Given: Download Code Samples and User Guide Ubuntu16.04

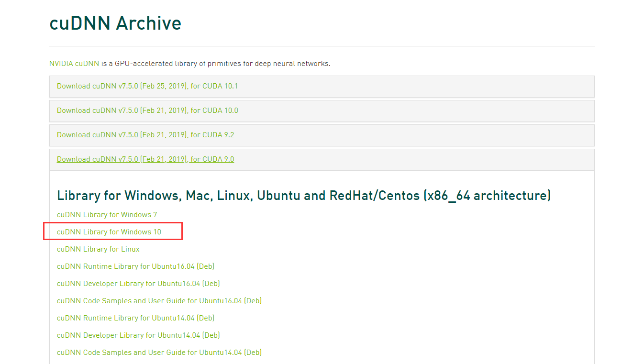Looking at the screenshot, I should [x=159, y=301].
